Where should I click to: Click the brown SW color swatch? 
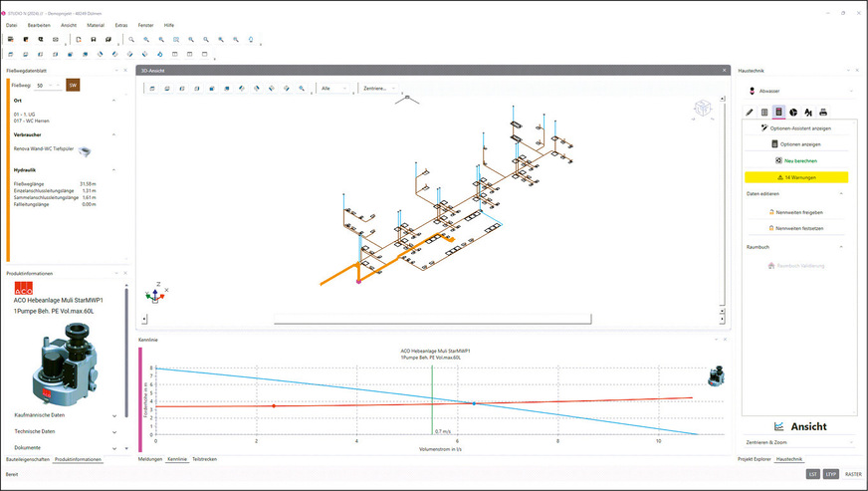click(73, 86)
